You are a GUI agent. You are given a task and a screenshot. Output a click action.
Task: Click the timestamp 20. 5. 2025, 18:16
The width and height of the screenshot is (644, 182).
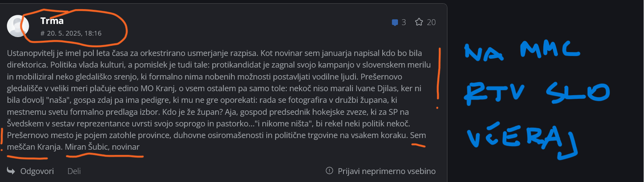point(74,33)
